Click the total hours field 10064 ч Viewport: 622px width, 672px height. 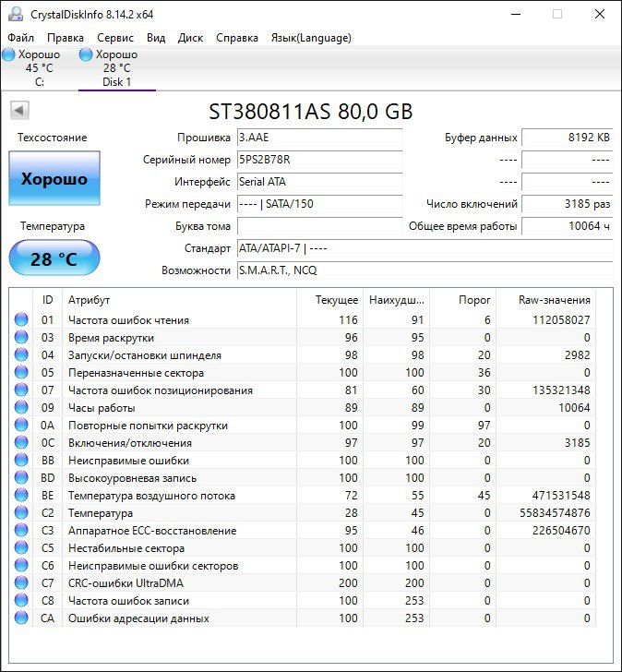[568, 226]
